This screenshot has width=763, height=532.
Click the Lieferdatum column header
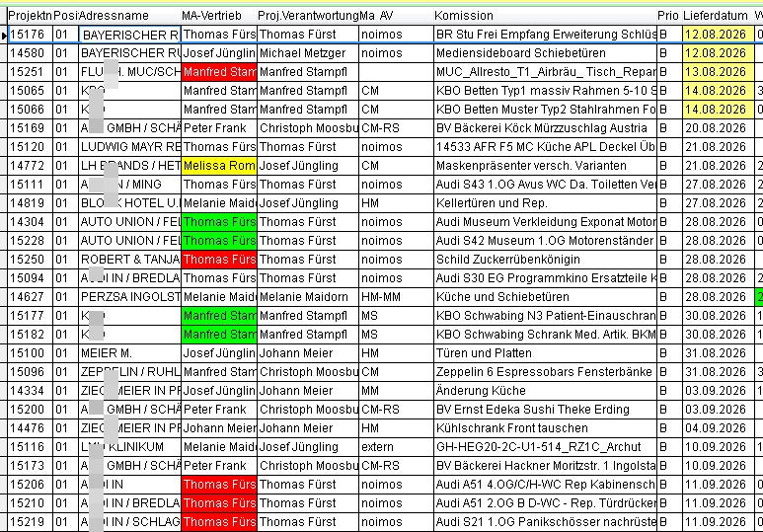[x=719, y=16]
